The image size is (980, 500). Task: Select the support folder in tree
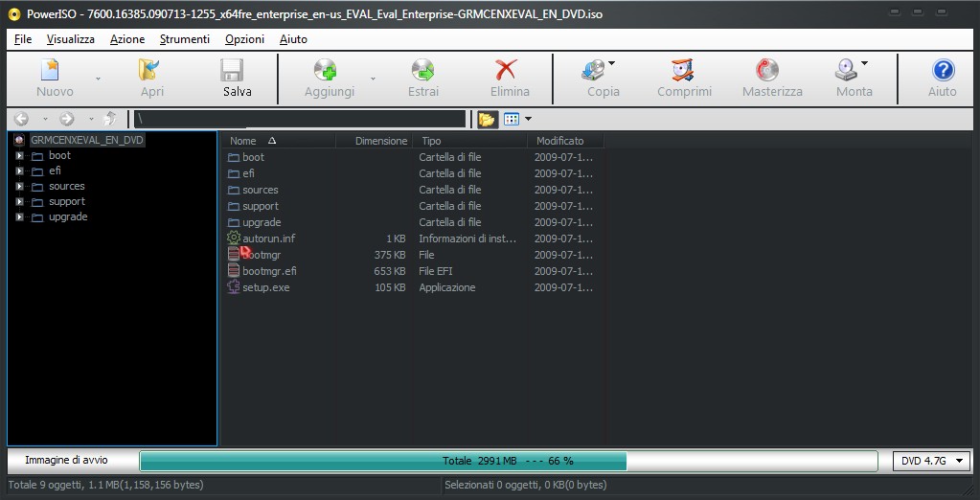tap(67, 201)
